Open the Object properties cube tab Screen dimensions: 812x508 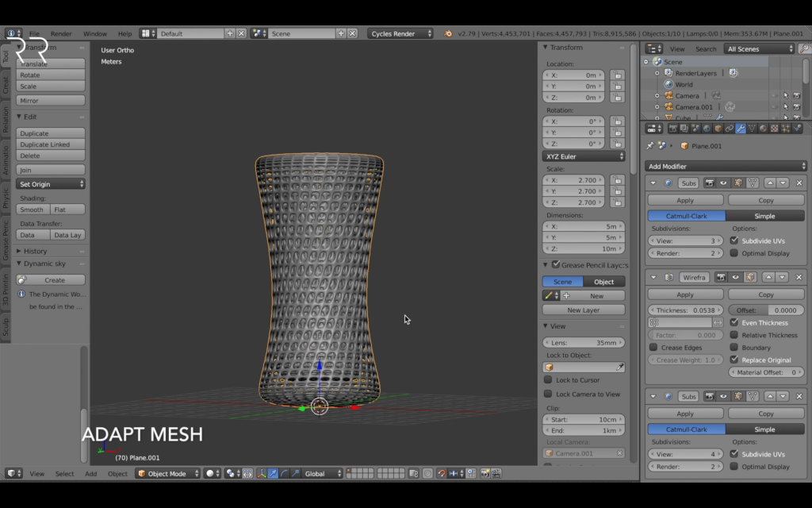click(x=718, y=128)
